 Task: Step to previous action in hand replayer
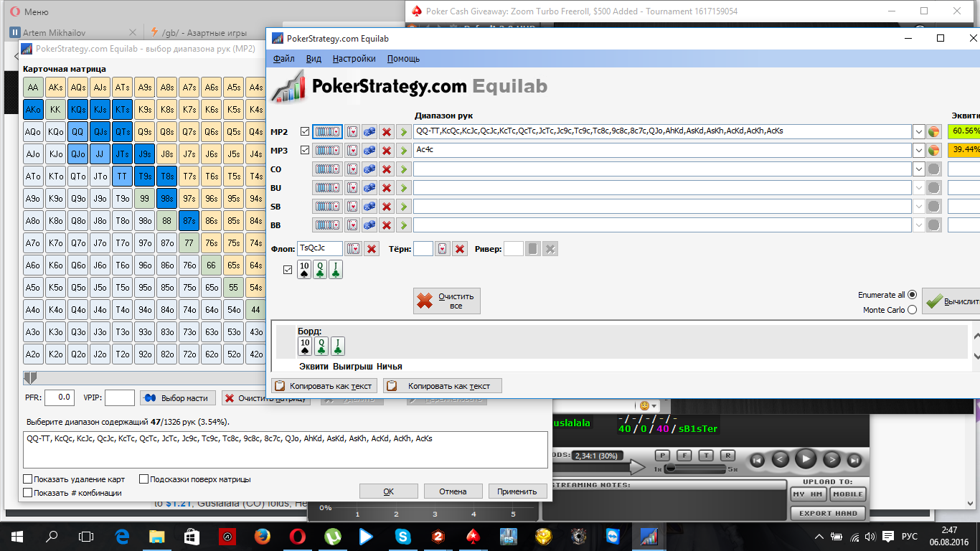tap(781, 460)
